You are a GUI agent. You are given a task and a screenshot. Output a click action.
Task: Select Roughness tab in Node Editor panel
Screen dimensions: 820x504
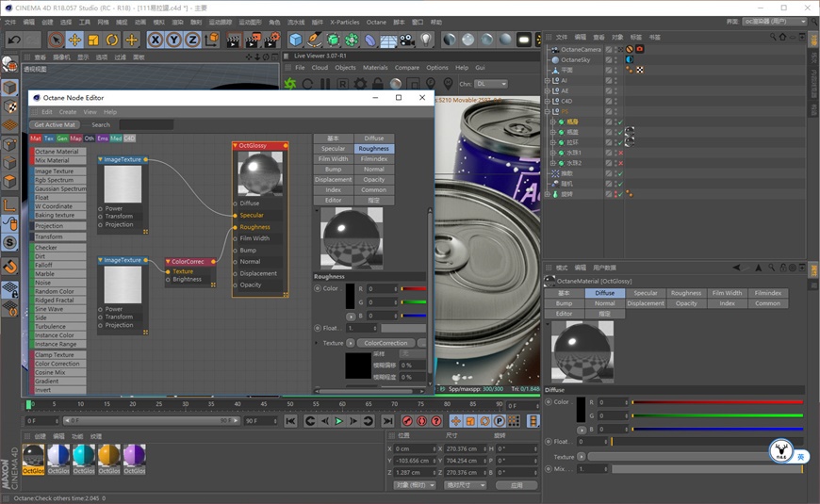[x=374, y=149]
